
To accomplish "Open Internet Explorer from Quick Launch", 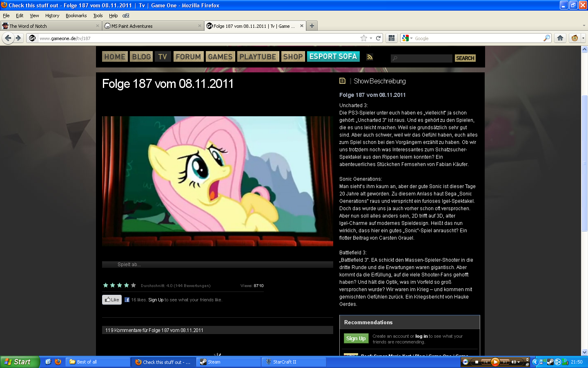I will click(x=48, y=362).
